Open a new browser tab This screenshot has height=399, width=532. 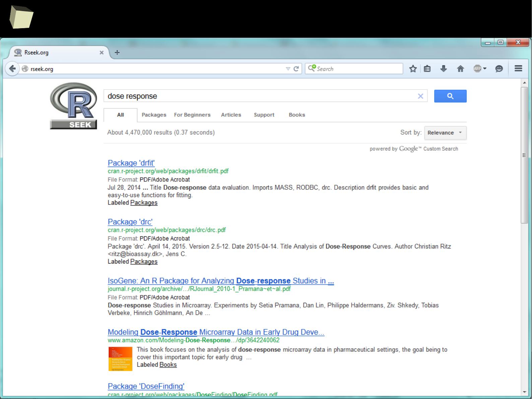tap(117, 52)
